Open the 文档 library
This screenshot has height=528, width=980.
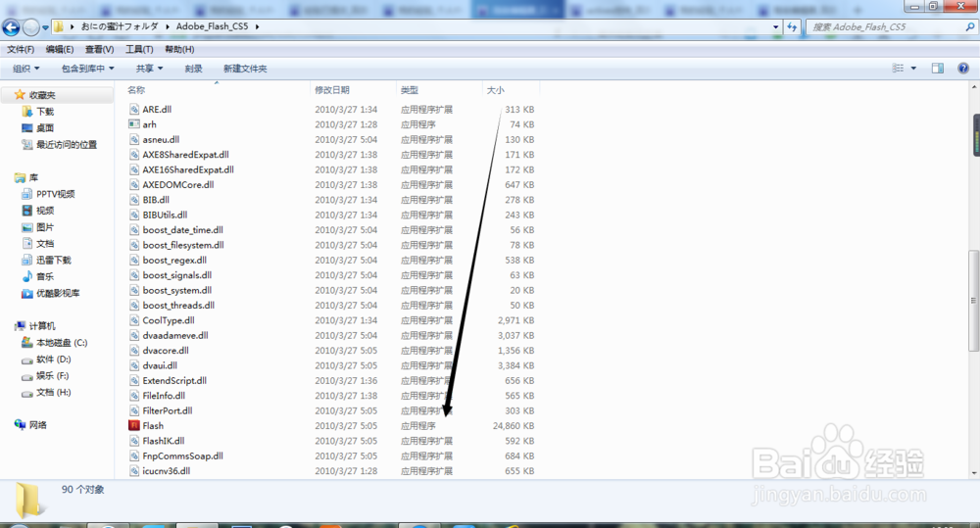pyautogui.click(x=45, y=243)
